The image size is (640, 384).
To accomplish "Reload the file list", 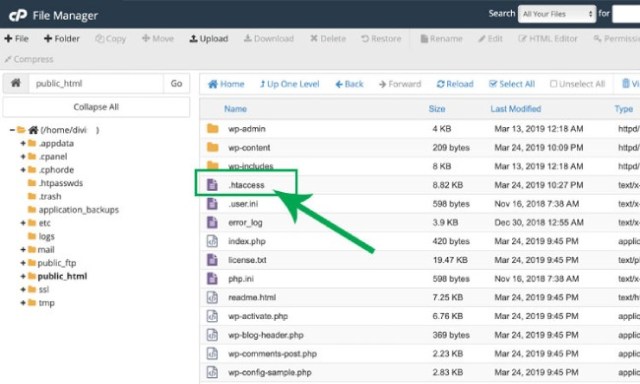I will coord(455,84).
